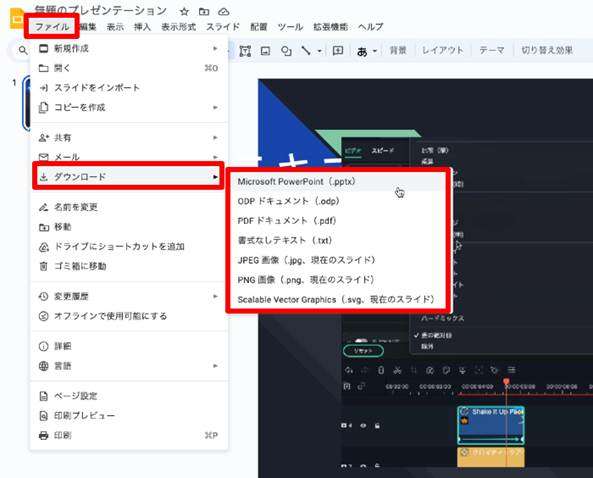The height and width of the screenshot is (478, 593).
Task: Click the 切り替え効果 toolbar button
Action: (x=547, y=50)
